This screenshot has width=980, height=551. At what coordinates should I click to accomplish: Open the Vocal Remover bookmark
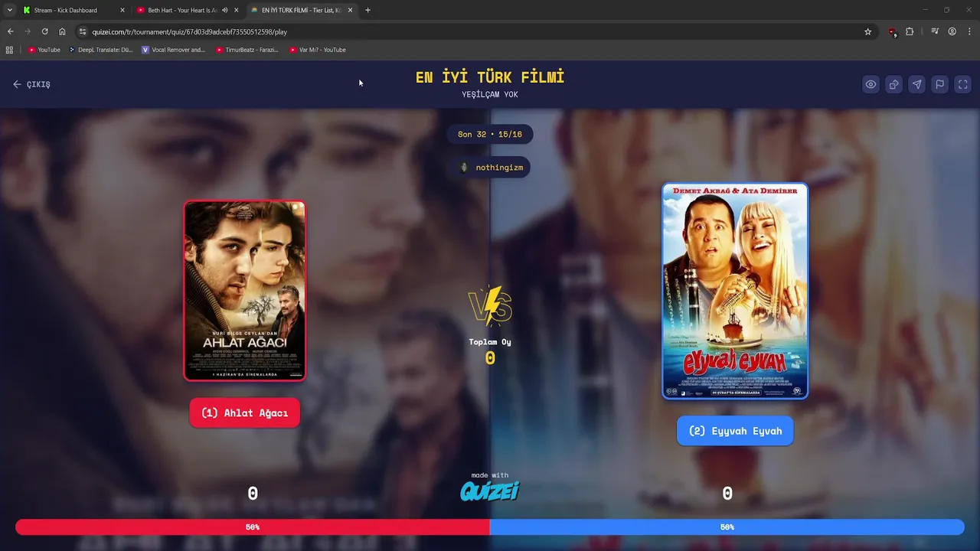[174, 50]
